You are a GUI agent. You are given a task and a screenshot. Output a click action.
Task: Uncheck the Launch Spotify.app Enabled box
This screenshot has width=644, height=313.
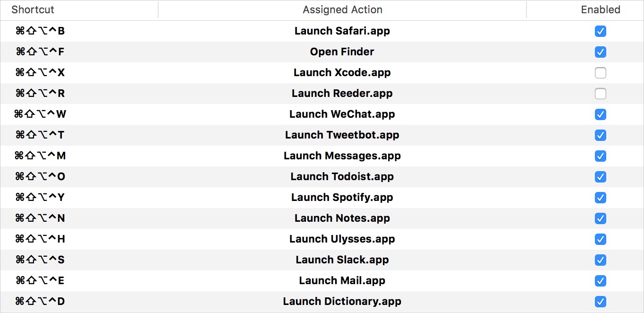600,198
